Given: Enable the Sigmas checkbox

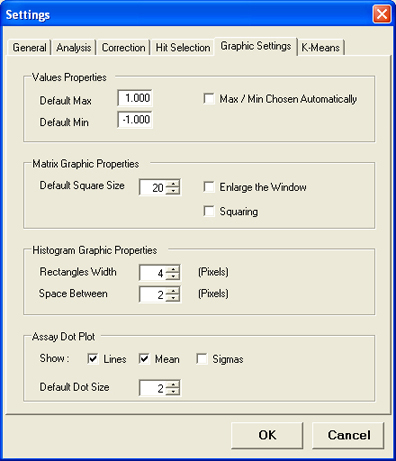Looking at the screenshot, I should [x=202, y=359].
